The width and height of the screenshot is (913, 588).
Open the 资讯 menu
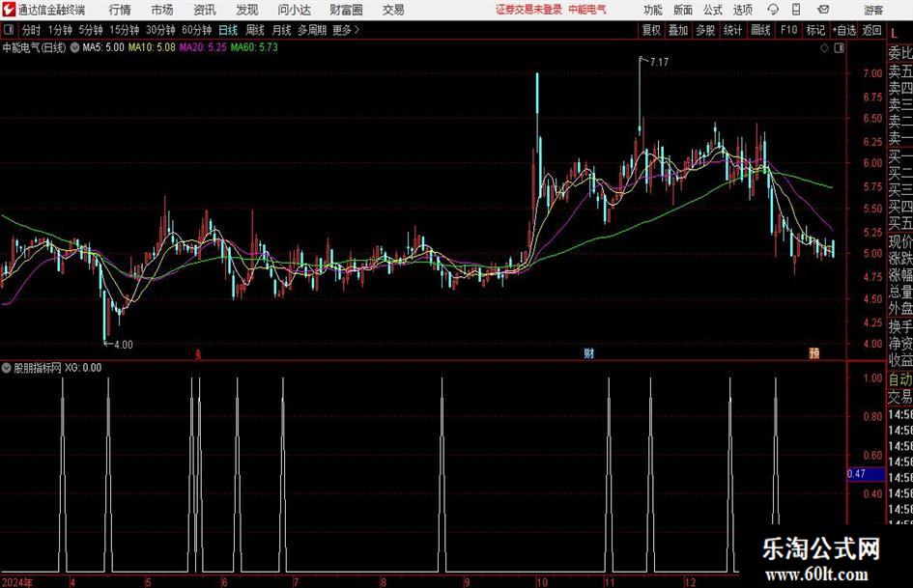pos(205,10)
